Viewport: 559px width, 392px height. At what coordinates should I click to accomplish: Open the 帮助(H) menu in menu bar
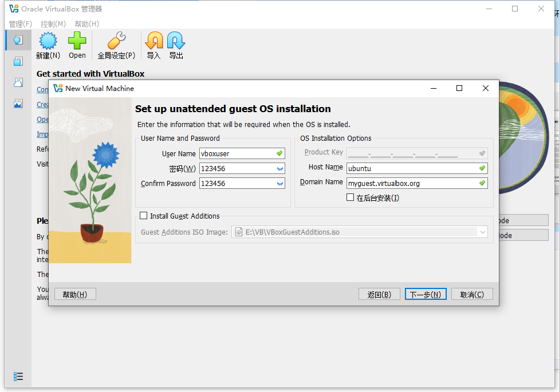click(86, 24)
